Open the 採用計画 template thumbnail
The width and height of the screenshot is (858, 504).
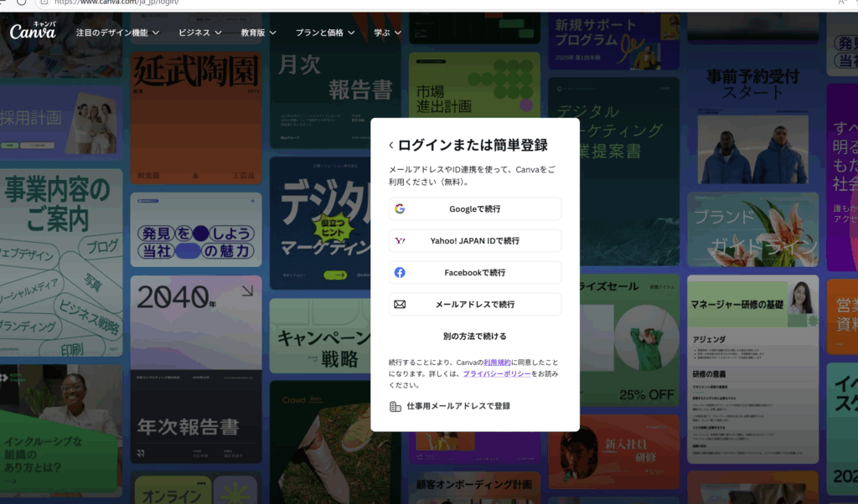point(60,122)
